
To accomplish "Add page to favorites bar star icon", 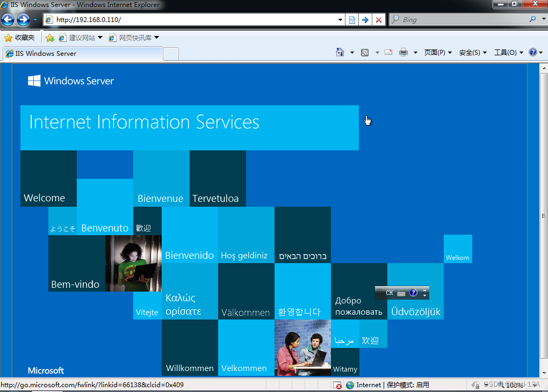I will coord(50,38).
